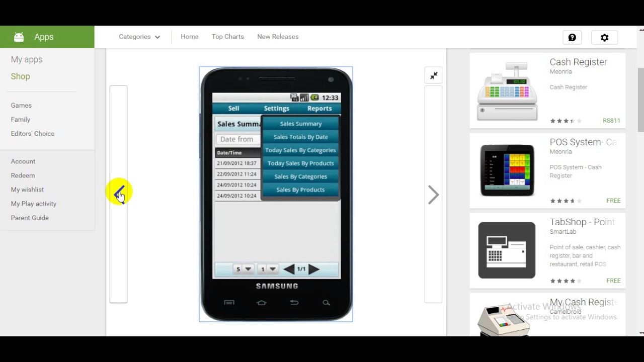Open the Cash Register app thumbnail
The height and width of the screenshot is (362, 644).
(507, 90)
